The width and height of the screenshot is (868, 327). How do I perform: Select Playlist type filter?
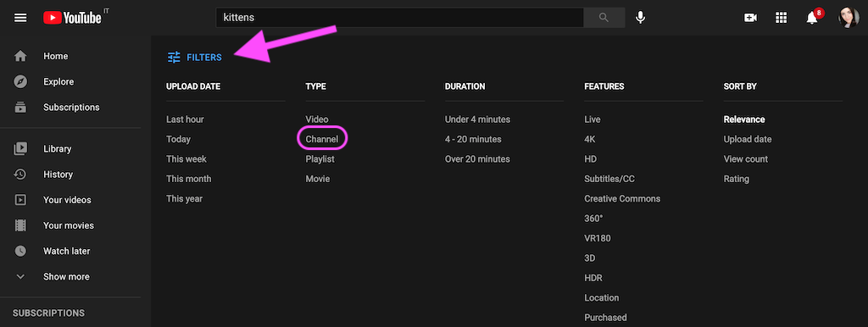tap(320, 159)
